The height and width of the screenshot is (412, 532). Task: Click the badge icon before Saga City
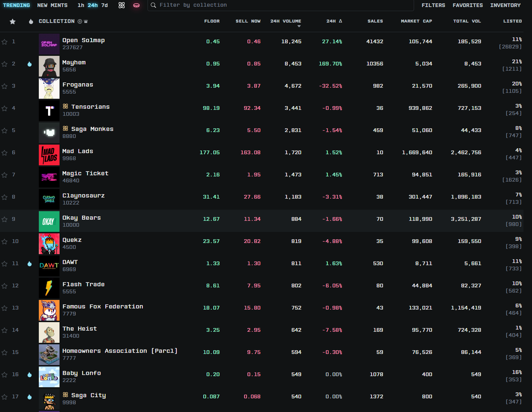65,395
